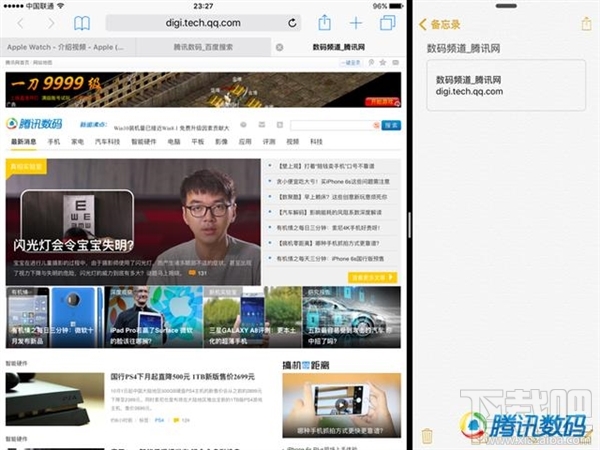Image resolution: width=600 pixels, height=450 pixels.
Task: Open the 影像 navigation item
Action: coord(221,142)
